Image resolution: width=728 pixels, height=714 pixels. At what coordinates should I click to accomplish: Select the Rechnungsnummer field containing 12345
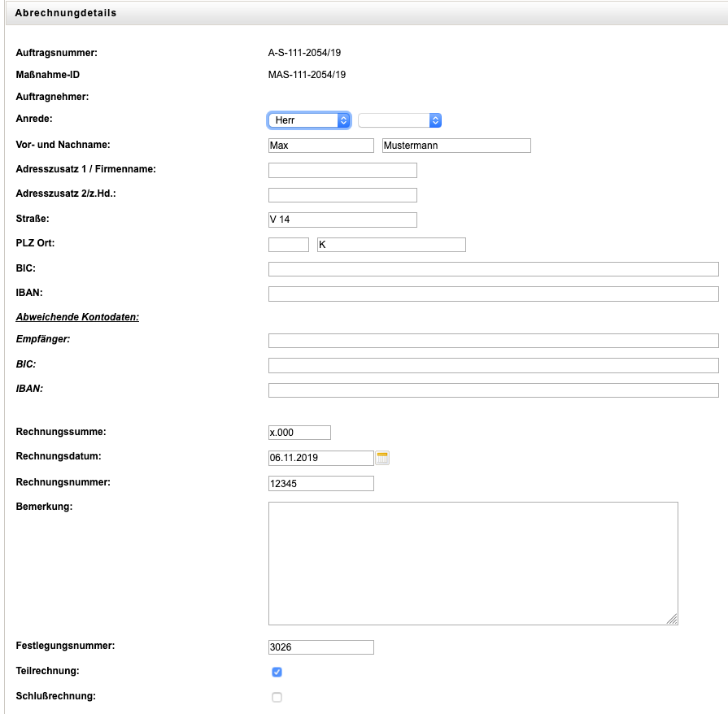coord(320,484)
